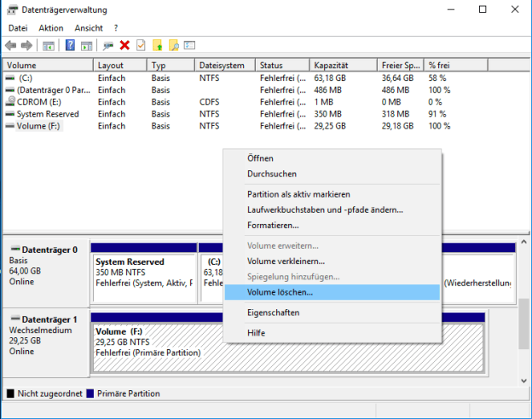Click the blue help question mark icon
Image resolution: width=532 pixels, height=419 pixels.
(x=71, y=45)
